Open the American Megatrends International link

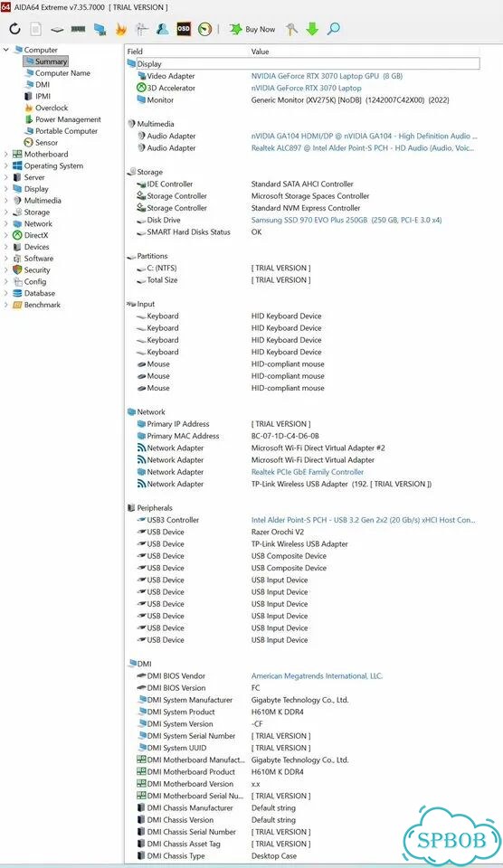tap(317, 676)
